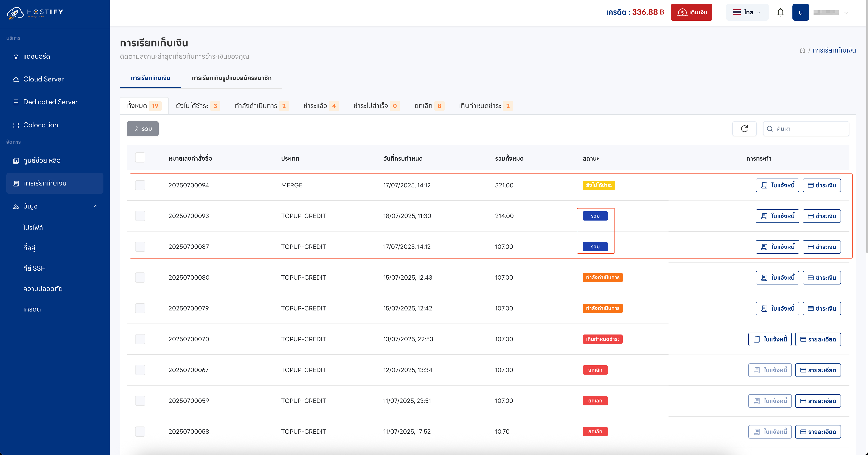
Task: Click the user avatar labeled 'u'
Action: (x=801, y=12)
